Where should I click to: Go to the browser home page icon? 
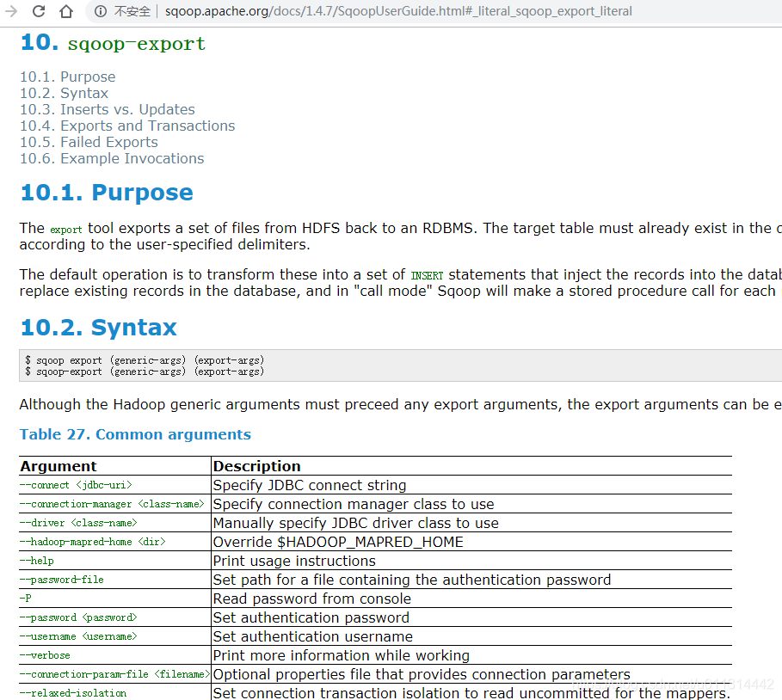66,11
